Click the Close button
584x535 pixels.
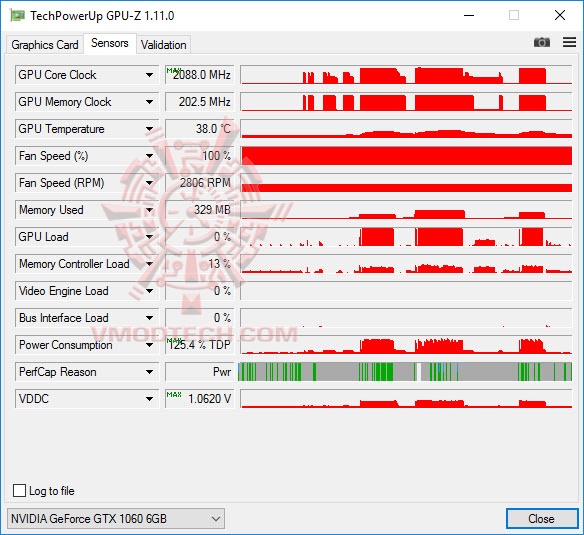pyautogui.click(x=542, y=519)
